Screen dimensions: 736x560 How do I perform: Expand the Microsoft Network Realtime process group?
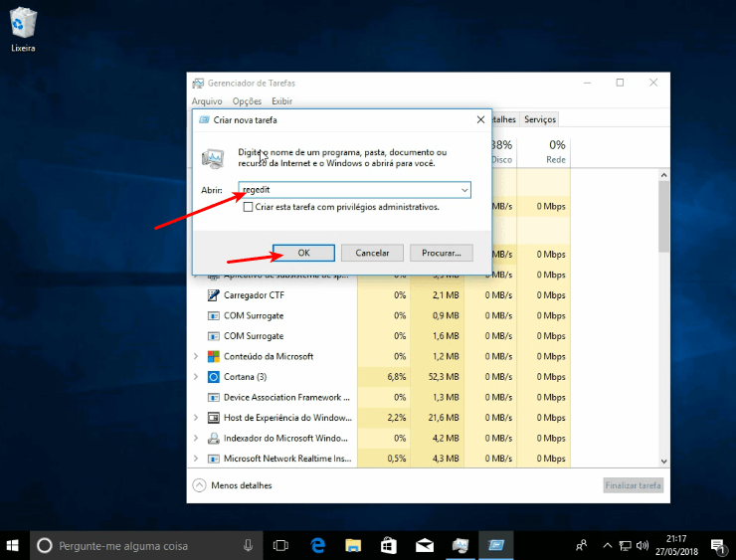tap(196, 459)
